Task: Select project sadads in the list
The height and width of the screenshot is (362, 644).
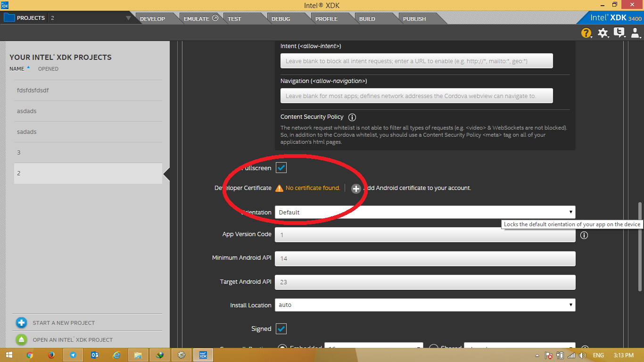Action: pos(88,132)
